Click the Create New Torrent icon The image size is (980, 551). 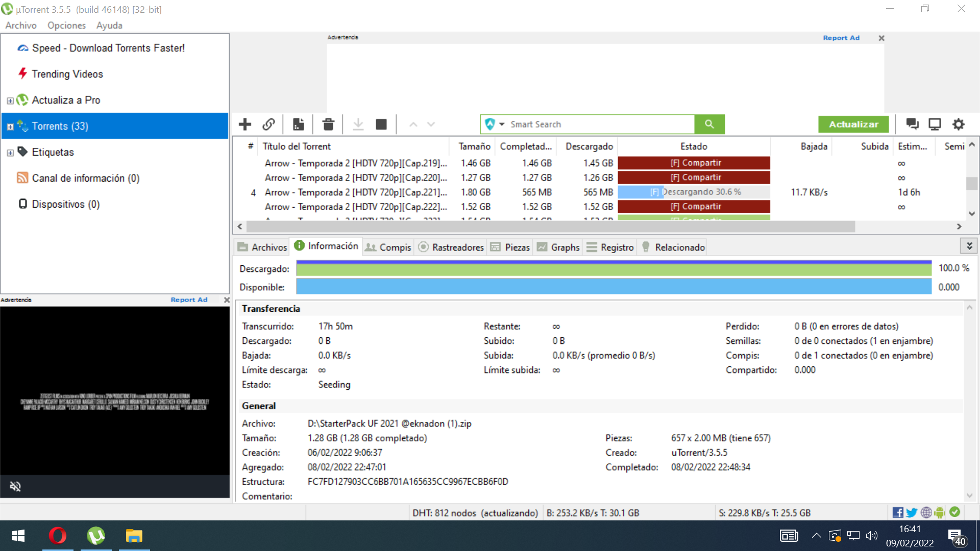point(299,124)
